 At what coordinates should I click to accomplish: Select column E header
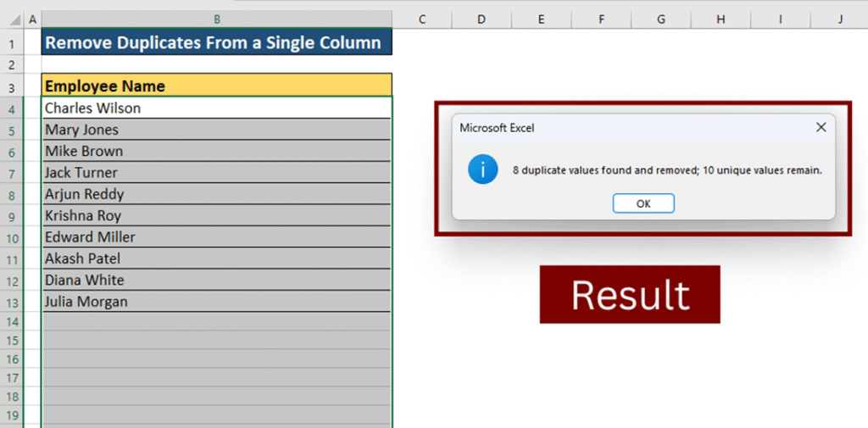pyautogui.click(x=542, y=19)
